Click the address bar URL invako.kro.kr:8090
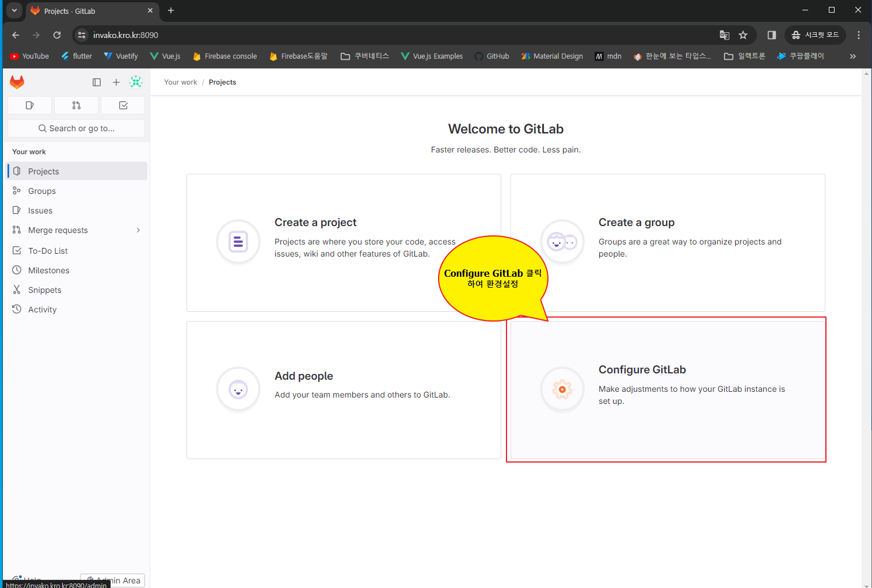The height and width of the screenshot is (588, 872). click(125, 35)
